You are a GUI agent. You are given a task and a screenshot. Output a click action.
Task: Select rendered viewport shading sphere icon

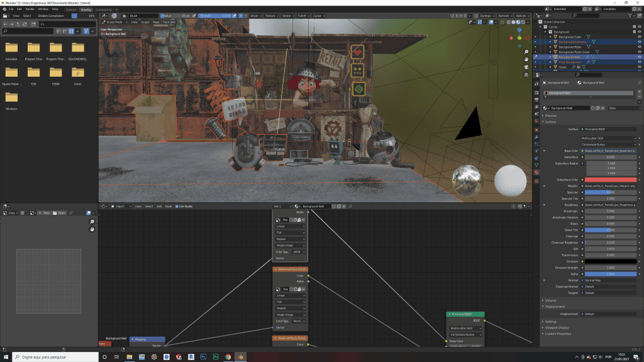(x=523, y=22)
